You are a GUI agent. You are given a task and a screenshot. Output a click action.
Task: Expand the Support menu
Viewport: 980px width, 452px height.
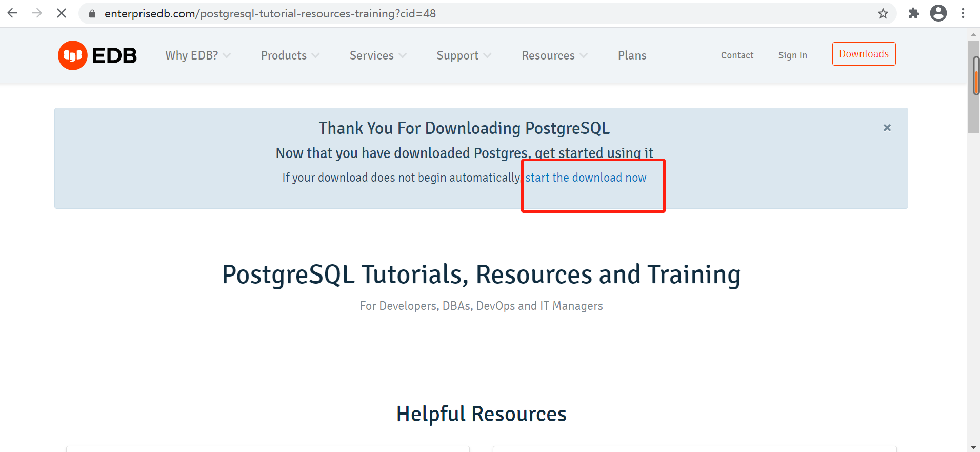(x=464, y=55)
